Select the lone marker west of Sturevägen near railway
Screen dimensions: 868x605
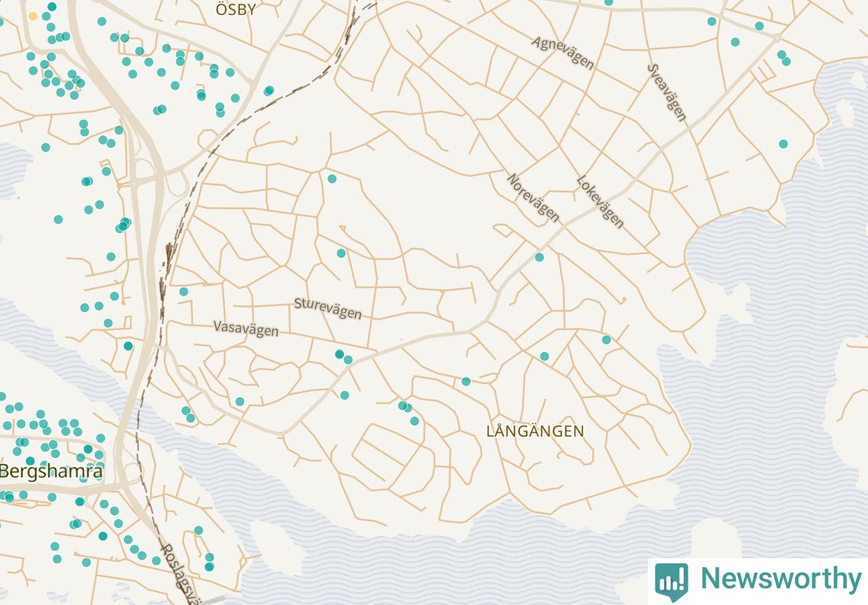click(x=184, y=291)
